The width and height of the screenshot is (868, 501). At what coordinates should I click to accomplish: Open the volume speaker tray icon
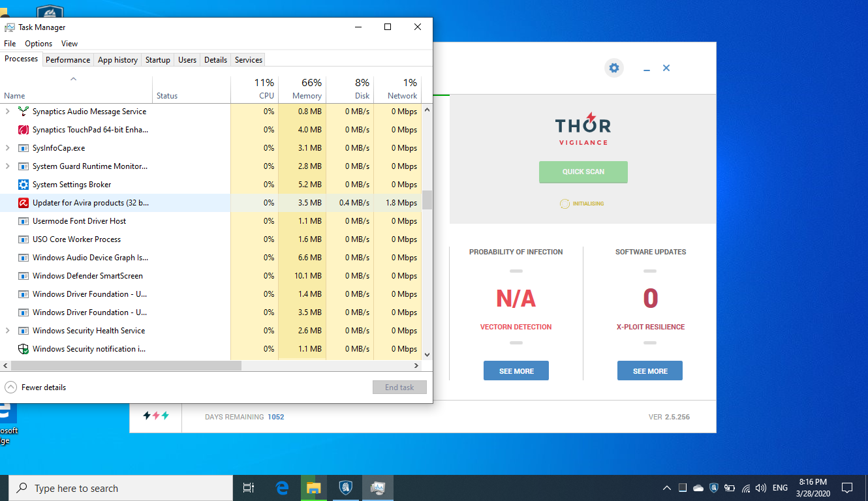click(761, 488)
